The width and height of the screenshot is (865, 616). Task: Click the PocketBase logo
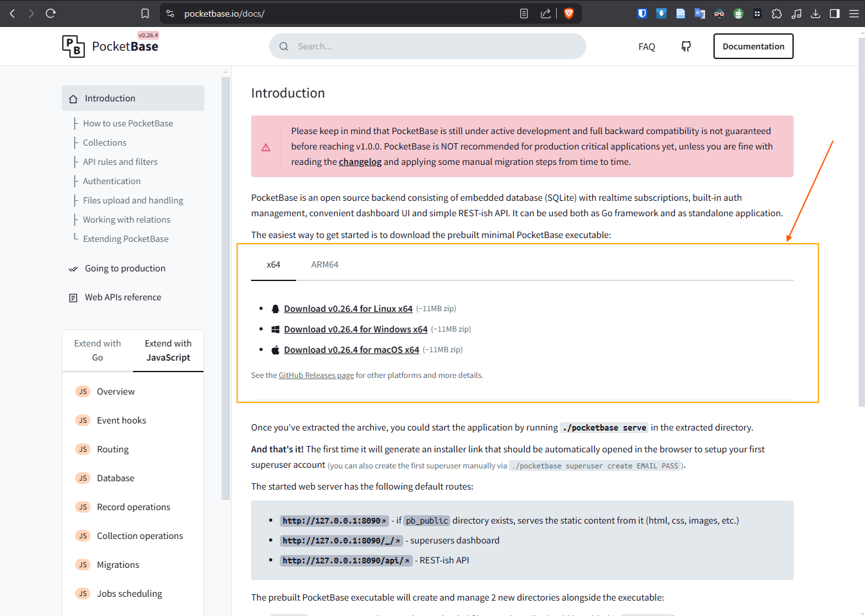pyautogui.click(x=110, y=46)
